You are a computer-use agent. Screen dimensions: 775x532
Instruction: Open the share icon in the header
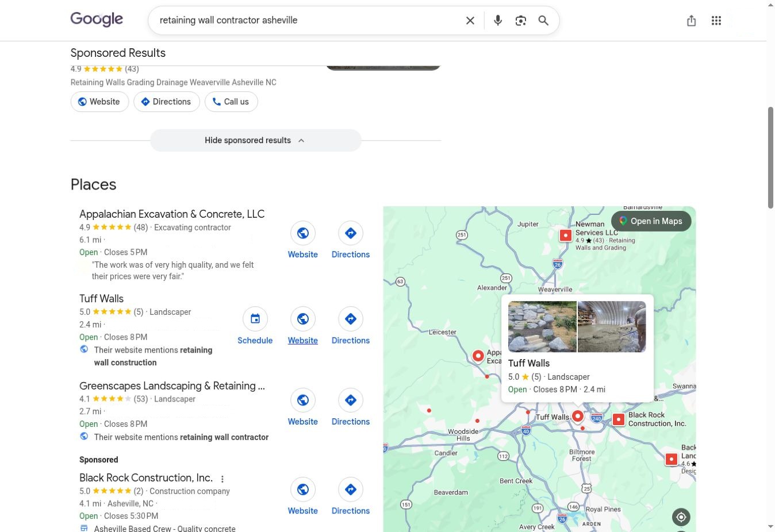tap(692, 21)
